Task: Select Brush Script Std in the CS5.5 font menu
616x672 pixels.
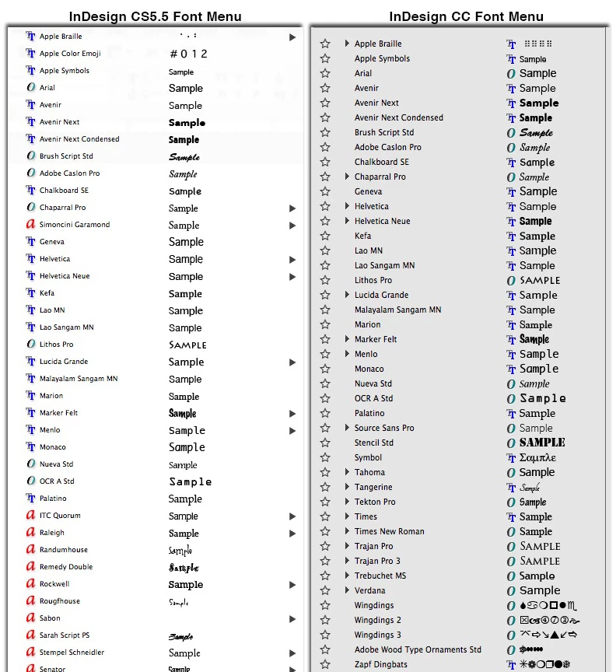Action: point(66,156)
